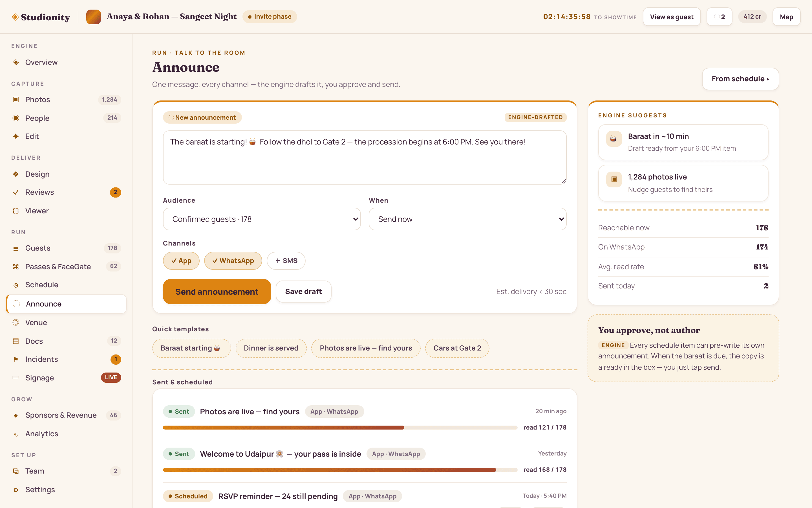The height and width of the screenshot is (508, 812).
Task: Click the Baraat in ~10 min suggestion card
Action: click(683, 142)
